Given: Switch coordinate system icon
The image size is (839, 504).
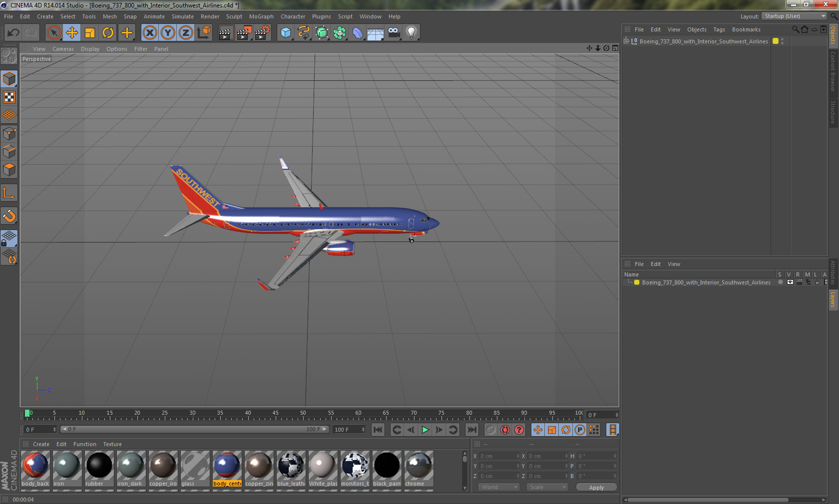Looking at the screenshot, I should (x=204, y=33).
